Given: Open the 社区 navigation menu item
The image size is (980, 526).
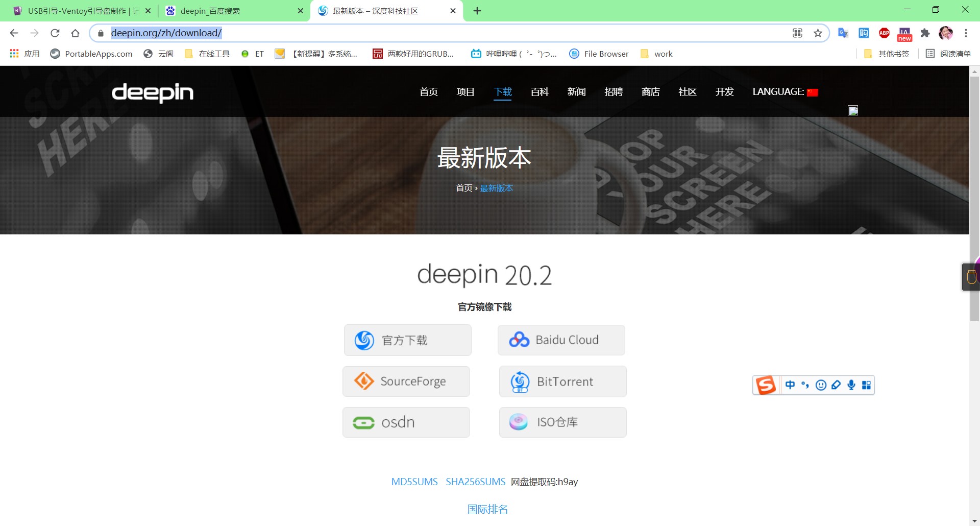Looking at the screenshot, I should coord(687,92).
